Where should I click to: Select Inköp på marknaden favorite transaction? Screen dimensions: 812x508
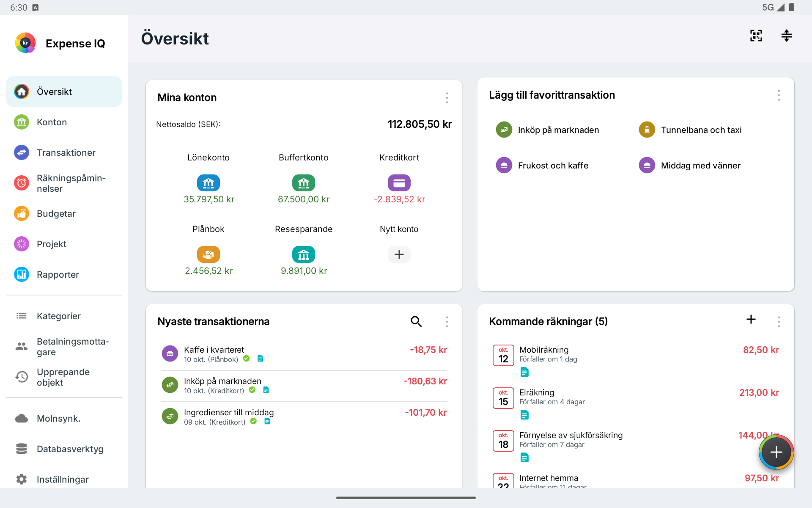pos(548,130)
